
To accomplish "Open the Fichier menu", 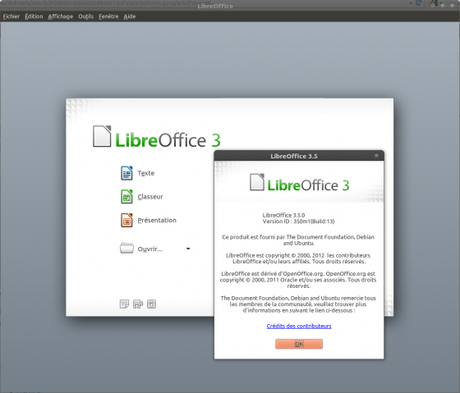I will [11, 16].
